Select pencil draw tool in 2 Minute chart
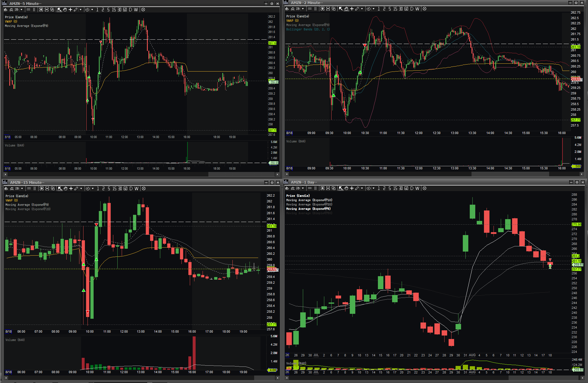 (357, 9)
